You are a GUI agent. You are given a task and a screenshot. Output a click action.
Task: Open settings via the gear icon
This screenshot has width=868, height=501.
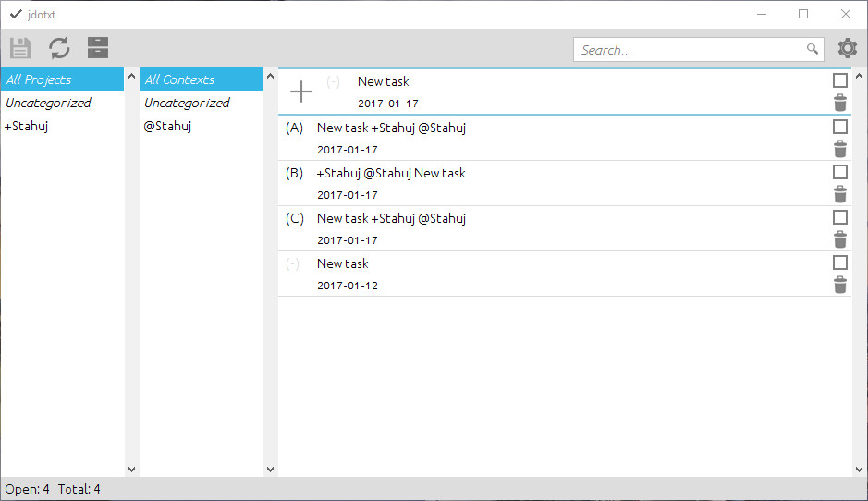point(847,48)
